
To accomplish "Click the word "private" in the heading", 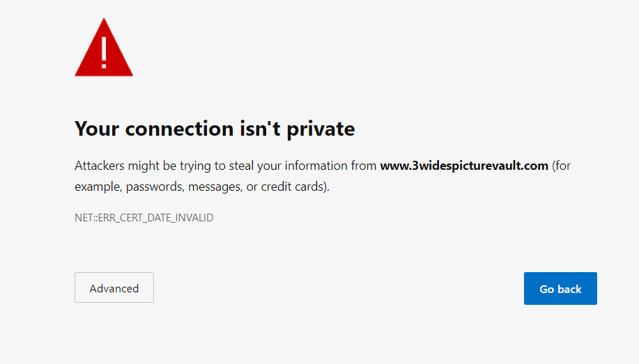I will pos(321,129).
